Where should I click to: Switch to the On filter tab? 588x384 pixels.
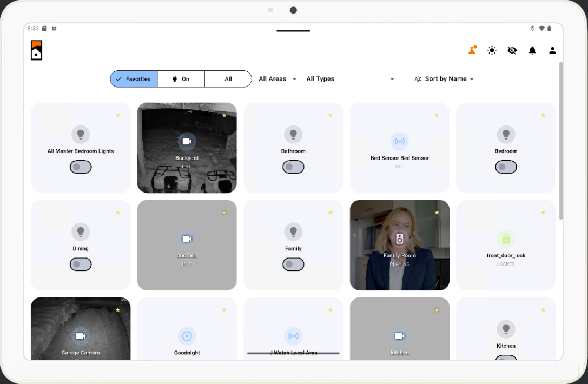pos(181,78)
